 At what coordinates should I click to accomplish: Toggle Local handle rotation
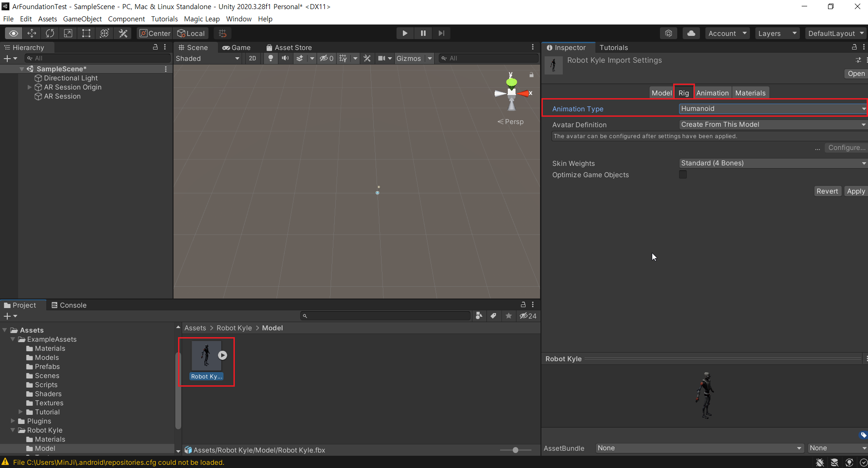[191, 33]
